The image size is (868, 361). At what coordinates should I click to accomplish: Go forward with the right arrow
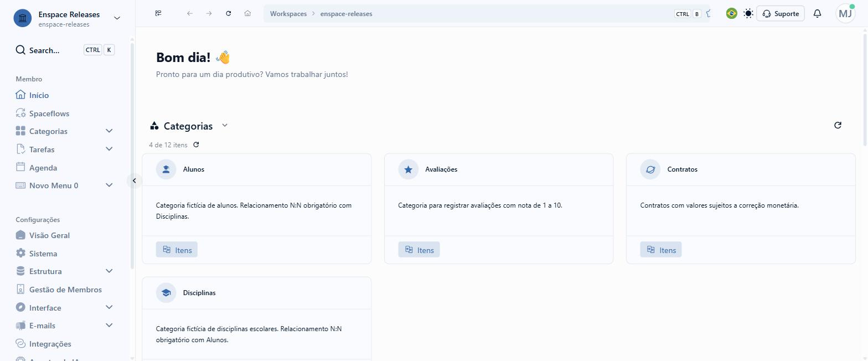click(209, 13)
